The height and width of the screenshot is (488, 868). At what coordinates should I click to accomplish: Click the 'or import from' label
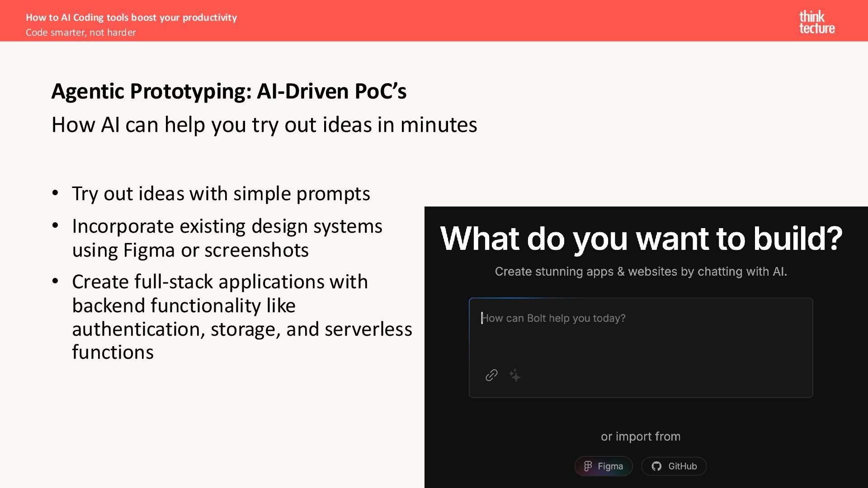click(640, 436)
